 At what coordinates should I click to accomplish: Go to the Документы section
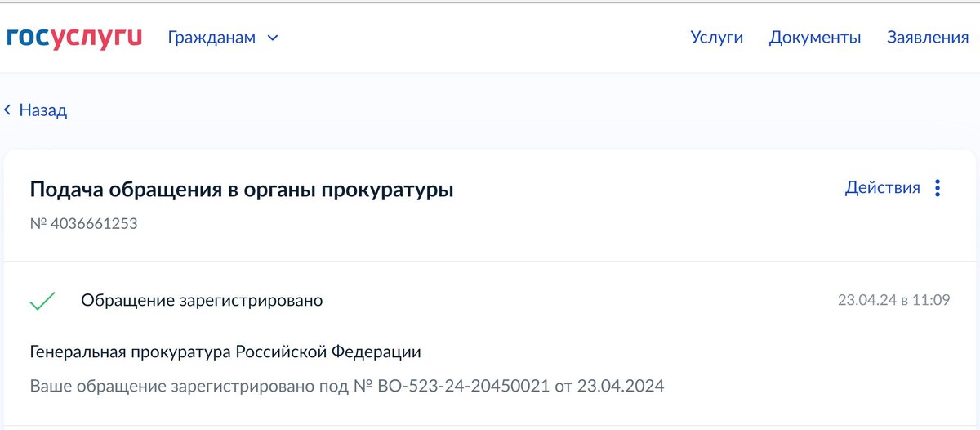pos(815,38)
